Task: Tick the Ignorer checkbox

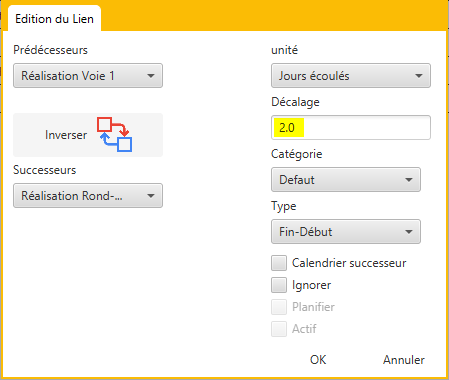Action: point(279,285)
